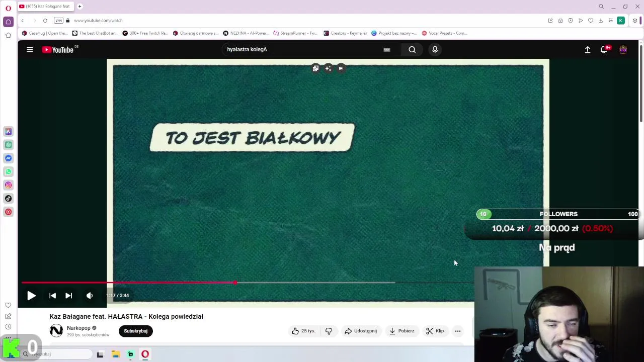Take a snapshot with the camera toolbar icon
The image size is (644, 362).
point(560,21)
